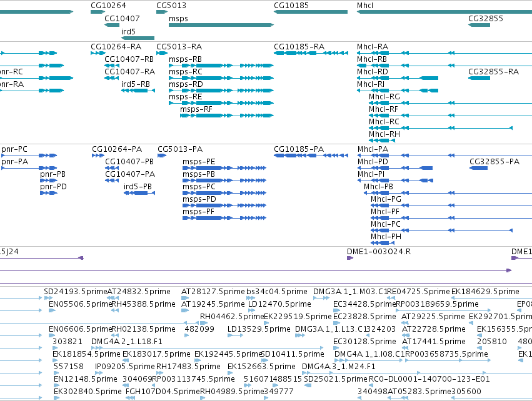Click protein label 'Mhcl-PA'
The image size is (532, 401).
(373, 149)
